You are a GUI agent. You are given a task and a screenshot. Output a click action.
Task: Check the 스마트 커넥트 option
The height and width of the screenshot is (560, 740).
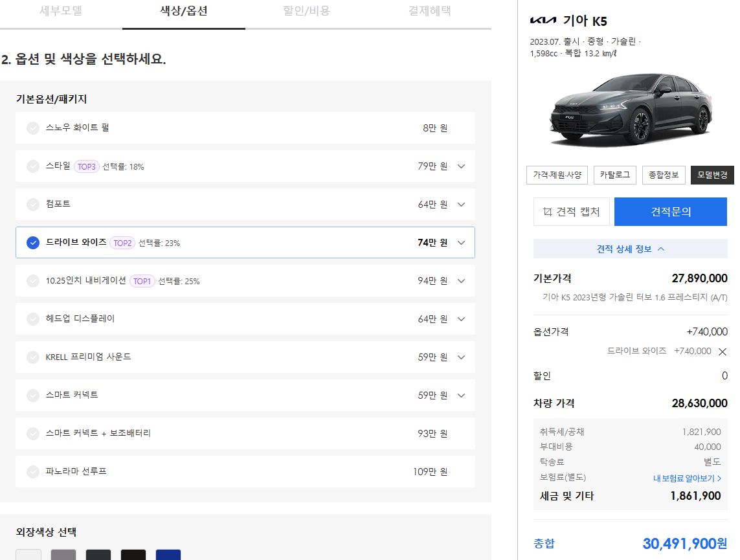point(32,396)
